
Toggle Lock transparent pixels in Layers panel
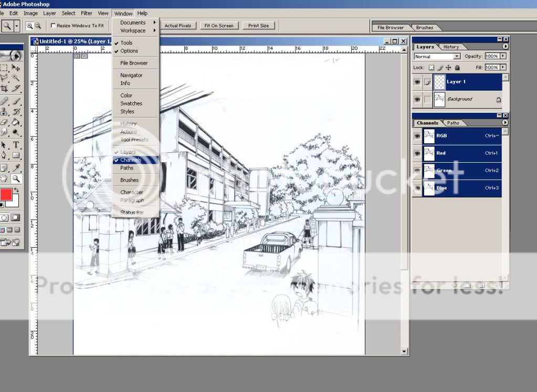click(431, 68)
